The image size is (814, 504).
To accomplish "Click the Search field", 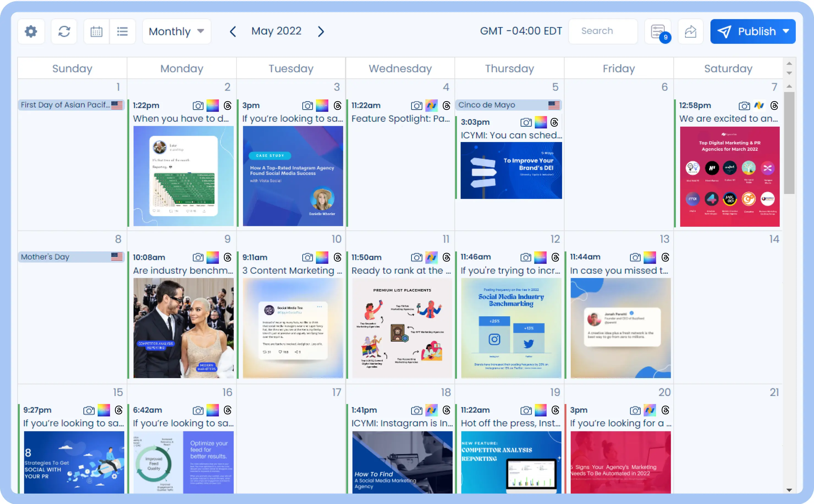I will click(x=603, y=31).
